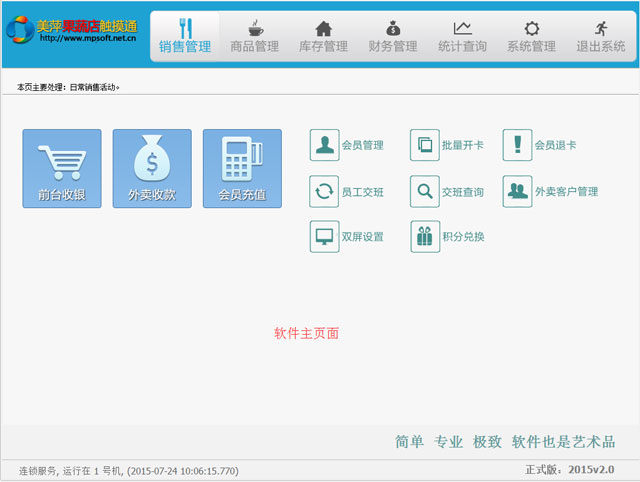This screenshot has height=482, width=640.
Task: Open 会员管理 member icon
Action: 325,145
